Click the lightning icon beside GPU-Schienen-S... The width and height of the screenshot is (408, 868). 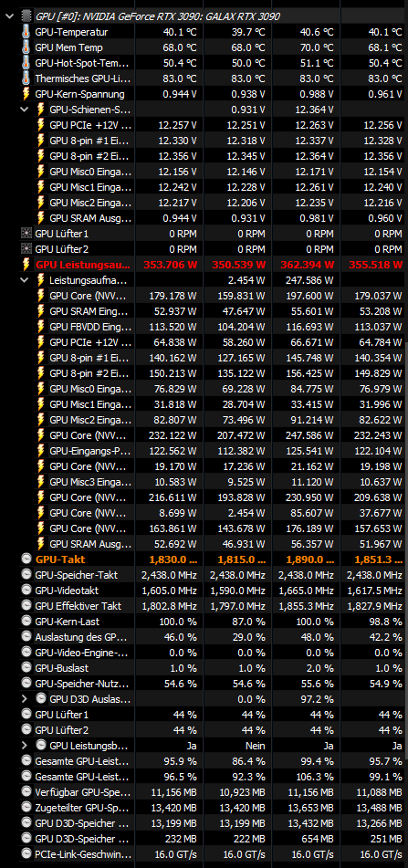coord(40,109)
